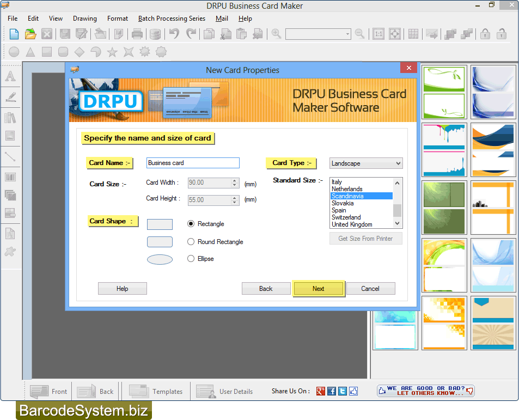
Task: Click the thumbs-up like icon in share row
Action: [x=353, y=391]
